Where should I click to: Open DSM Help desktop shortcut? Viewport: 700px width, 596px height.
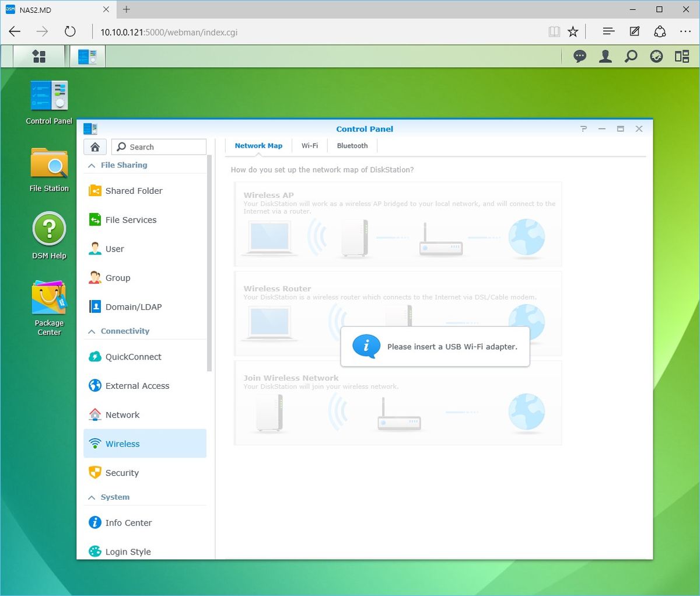tap(49, 236)
